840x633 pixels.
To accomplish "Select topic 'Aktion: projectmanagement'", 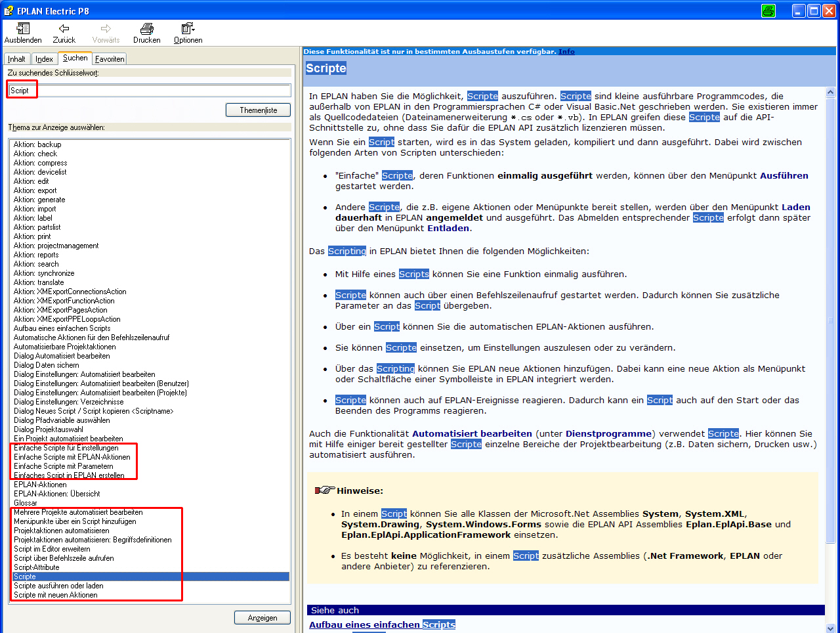I will (x=56, y=246).
